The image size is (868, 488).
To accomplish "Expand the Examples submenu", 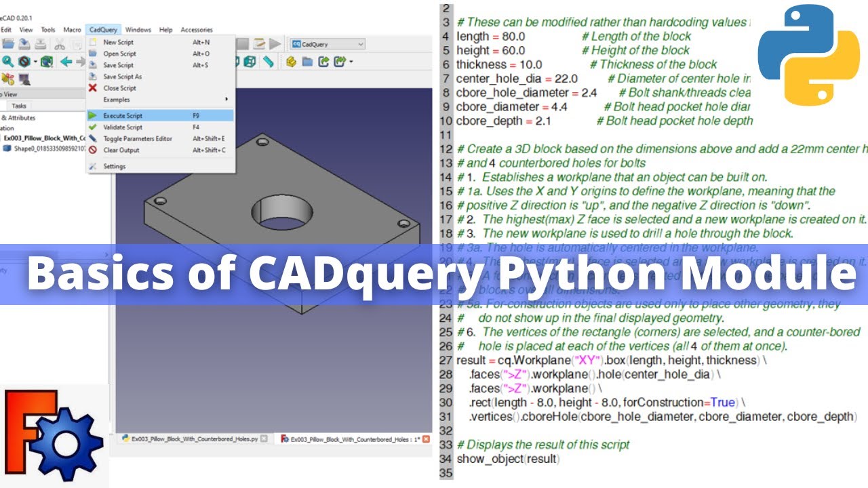I will 160,100.
